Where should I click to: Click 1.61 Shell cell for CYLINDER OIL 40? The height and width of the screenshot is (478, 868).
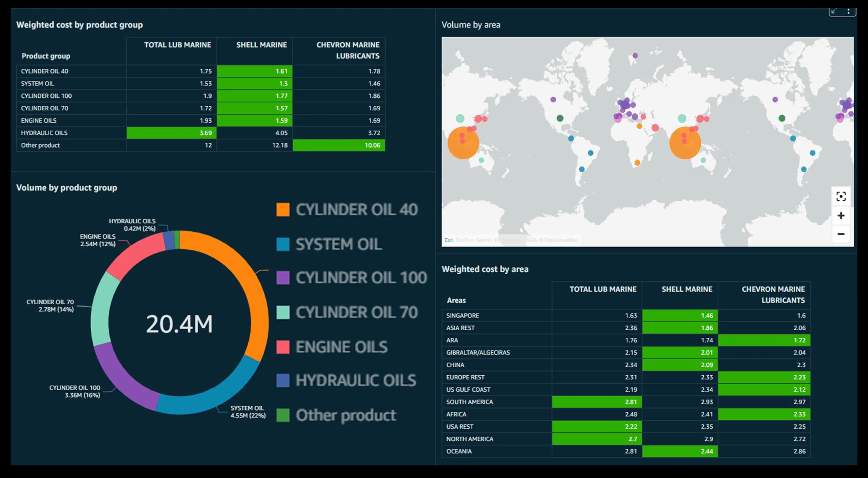(254, 71)
